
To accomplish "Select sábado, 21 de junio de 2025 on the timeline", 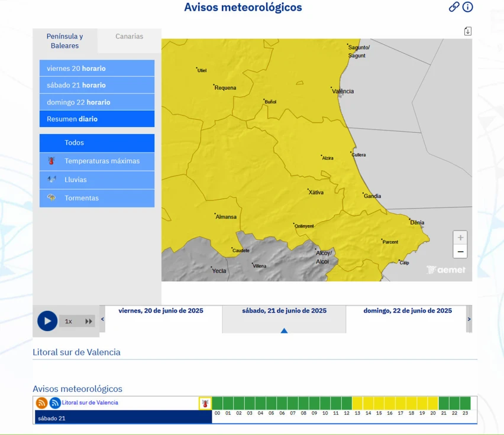I will [284, 311].
